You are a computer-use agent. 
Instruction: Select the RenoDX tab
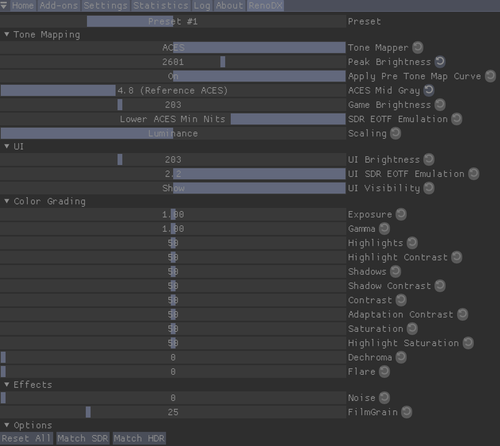click(x=265, y=6)
